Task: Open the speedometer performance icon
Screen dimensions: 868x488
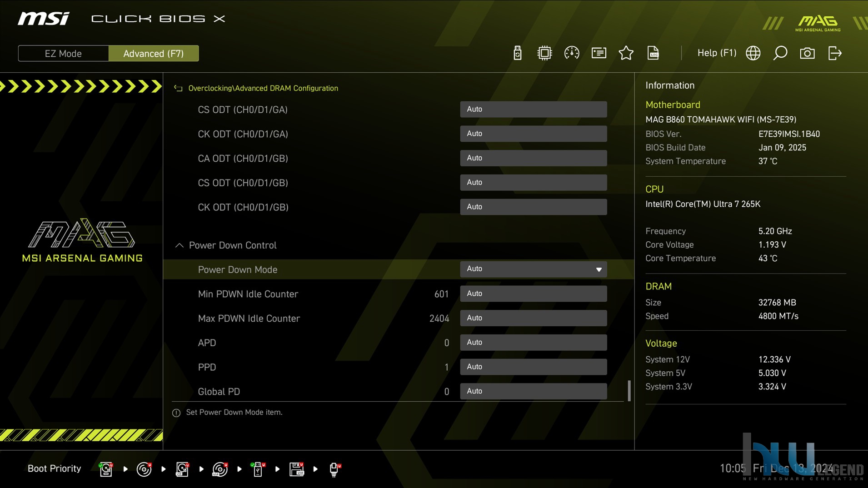Action: click(x=572, y=53)
